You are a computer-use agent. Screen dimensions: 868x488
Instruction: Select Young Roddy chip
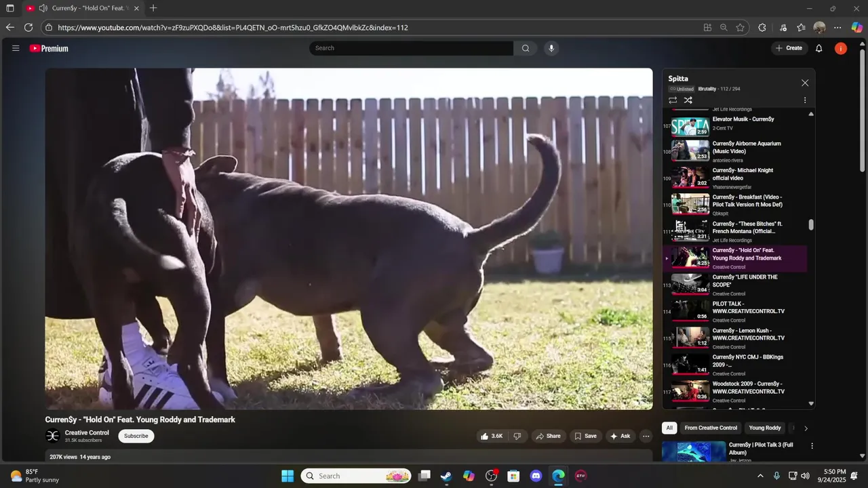(x=765, y=428)
